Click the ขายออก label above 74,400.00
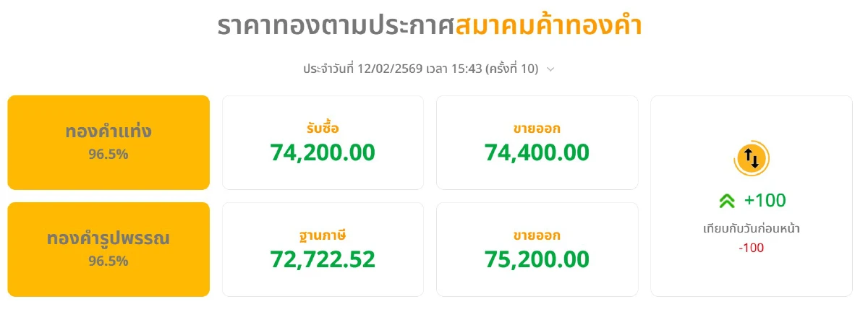The height and width of the screenshot is (312, 868). click(537, 129)
